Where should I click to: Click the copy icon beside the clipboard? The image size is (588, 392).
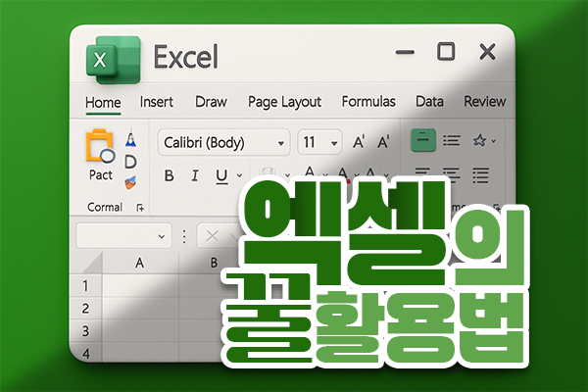[130, 162]
